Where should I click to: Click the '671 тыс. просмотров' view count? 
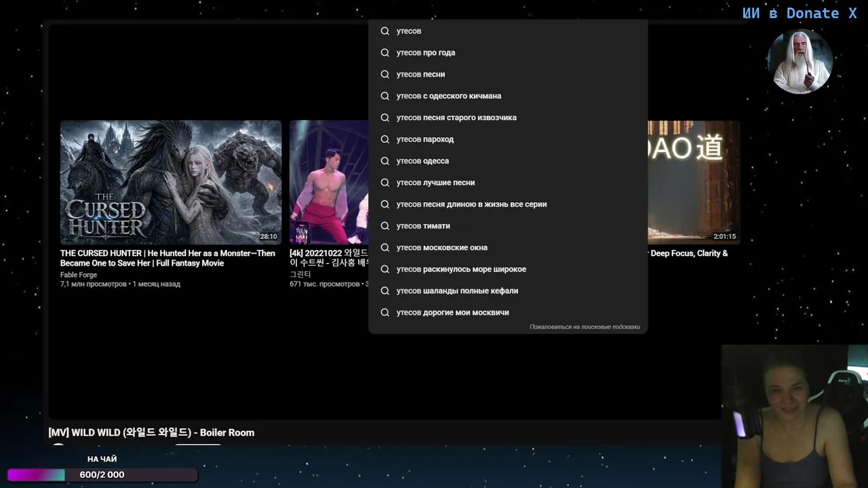click(x=325, y=284)
